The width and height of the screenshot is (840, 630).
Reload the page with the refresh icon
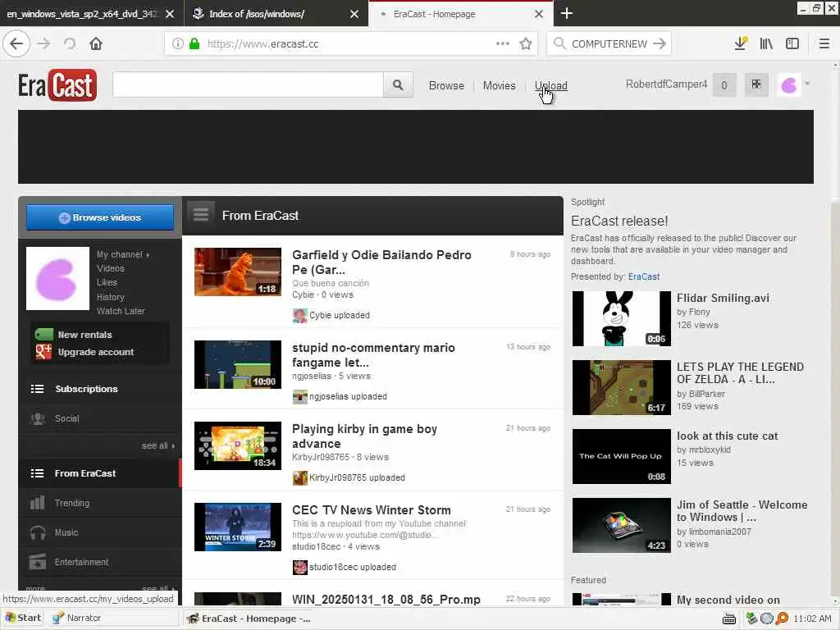pos(70,43)
